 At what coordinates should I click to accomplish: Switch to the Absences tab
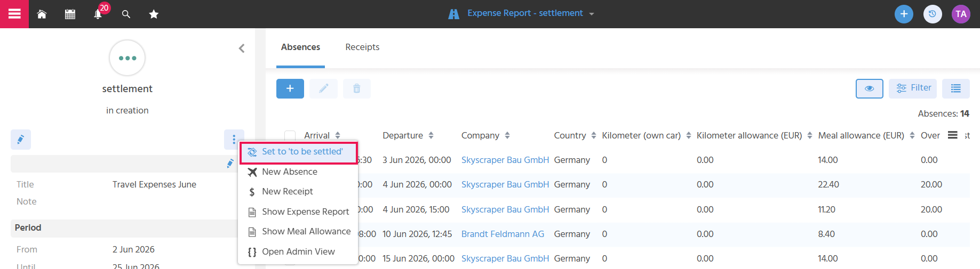[x=300, y=47]
